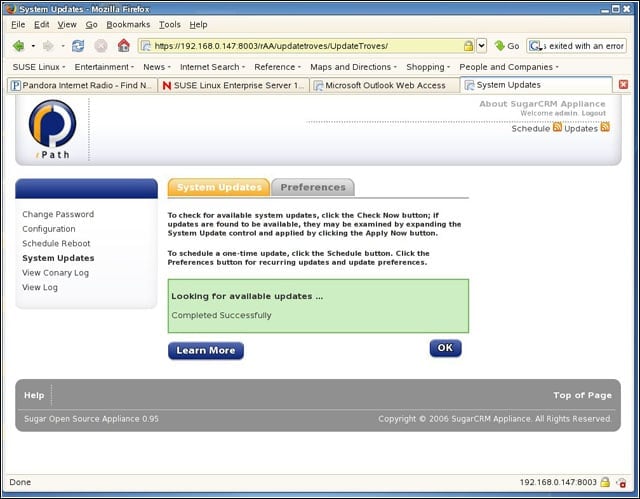This screenshot has width=640, height=499.
Task: Open back history dropdown arrow
Action: pyautogui.click(x=33, y=46)
